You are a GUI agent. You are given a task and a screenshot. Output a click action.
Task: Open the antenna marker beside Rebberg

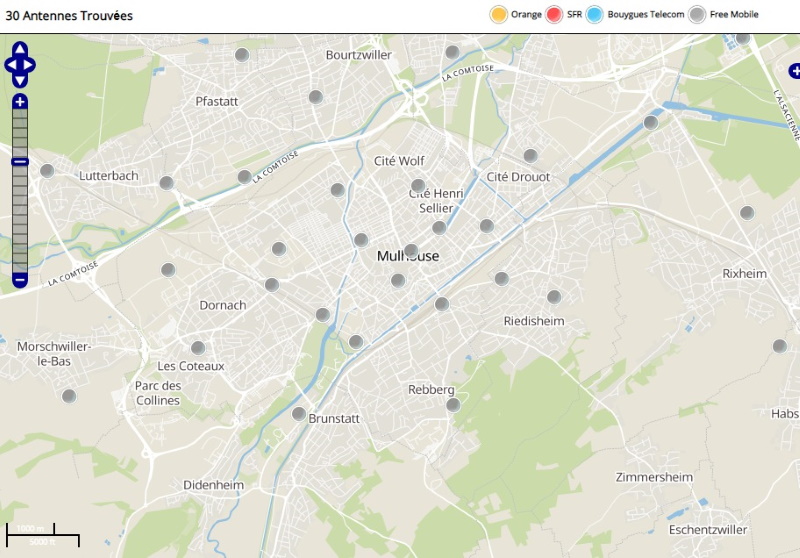click(x=453, y=405)
